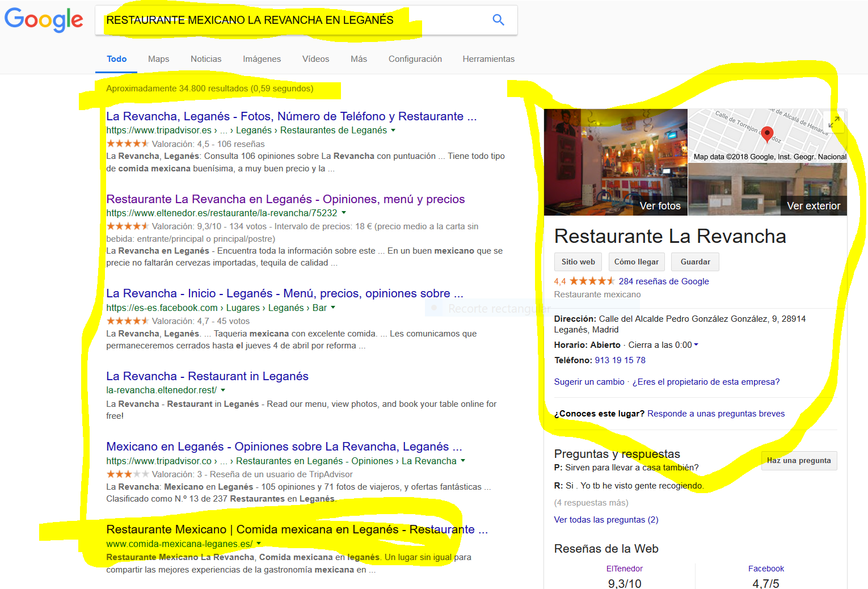Click Restaurantes de Leganés breadcrumb
The height and width of the screenshot is (589, 868).
334,131
